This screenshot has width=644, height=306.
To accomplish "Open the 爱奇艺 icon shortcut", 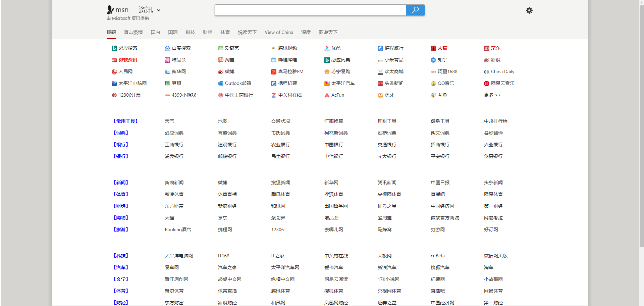I will coord(220,48).
